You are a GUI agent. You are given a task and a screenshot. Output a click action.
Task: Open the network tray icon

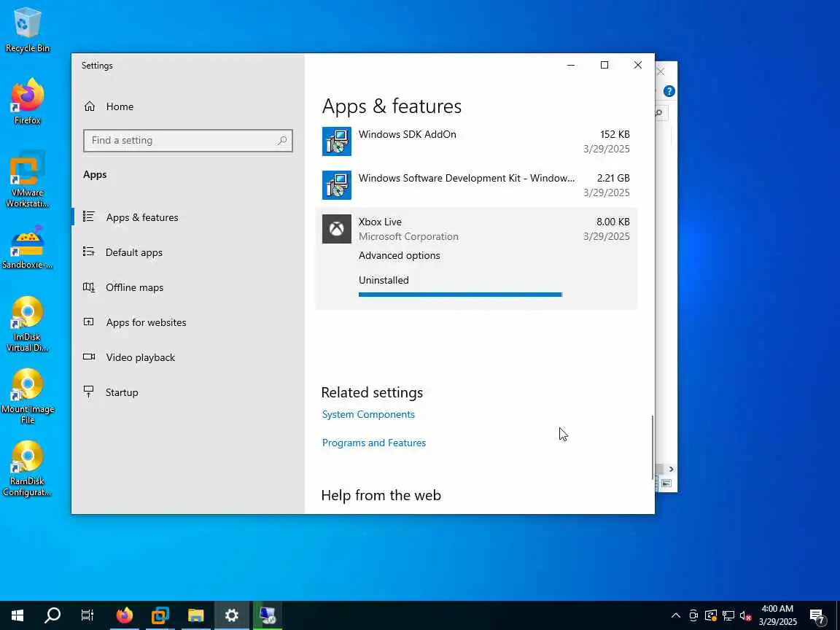[x=728, y=615]
